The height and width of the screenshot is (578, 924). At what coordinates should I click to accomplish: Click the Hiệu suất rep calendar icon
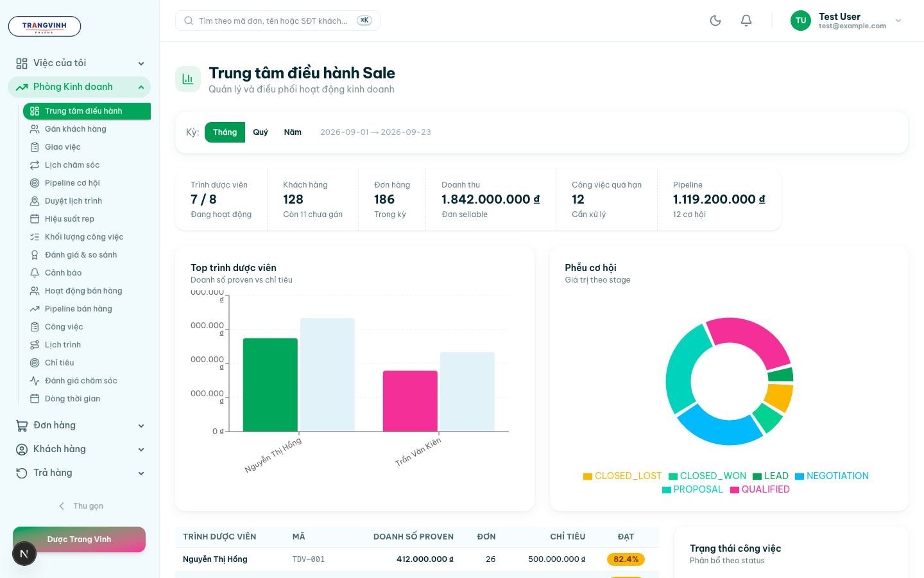pyautogui.click(x=35, y=219)
